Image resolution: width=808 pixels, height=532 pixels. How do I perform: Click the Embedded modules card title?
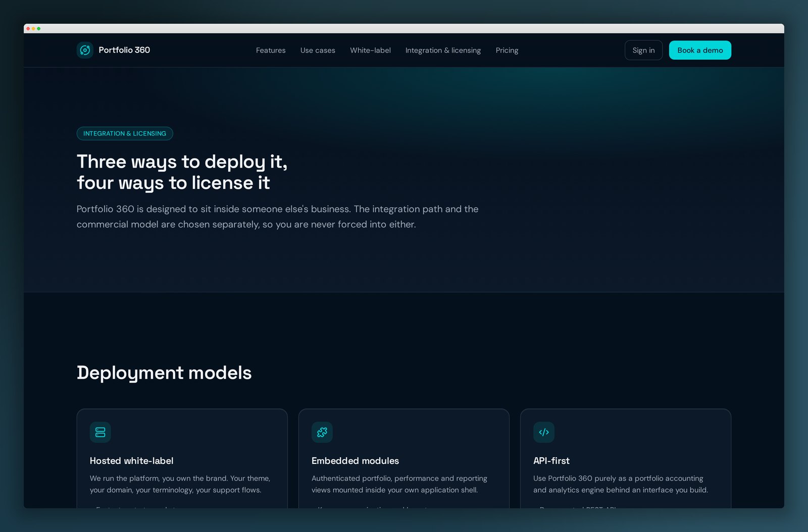point(355,461)
